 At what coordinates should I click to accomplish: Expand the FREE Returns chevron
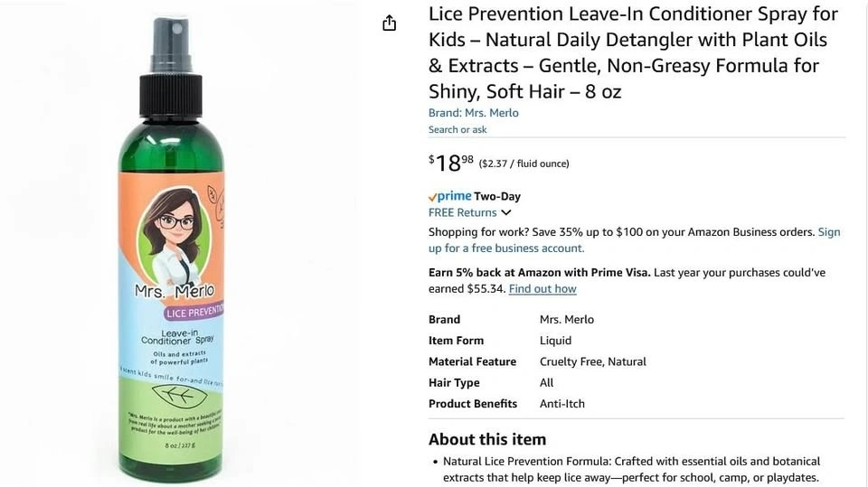pyautogui.click(x=506, y=212)
